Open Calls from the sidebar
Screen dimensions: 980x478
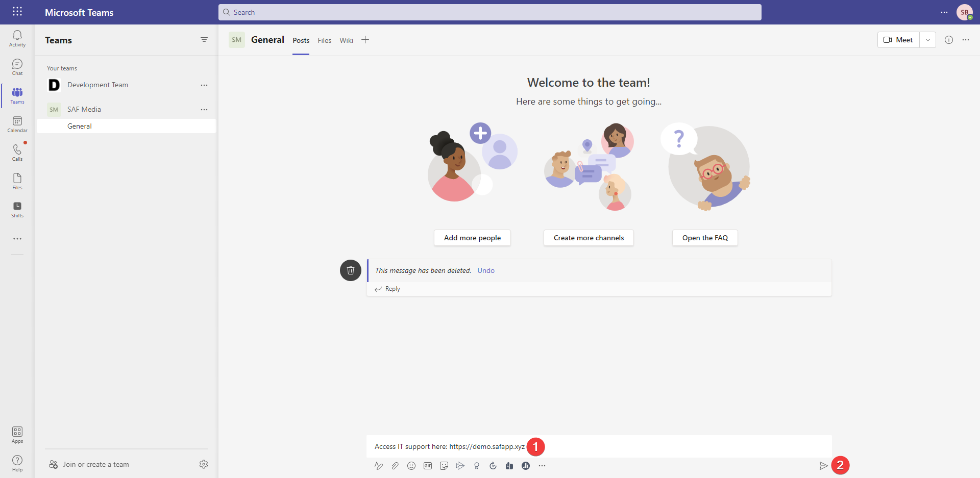(17, 153)
